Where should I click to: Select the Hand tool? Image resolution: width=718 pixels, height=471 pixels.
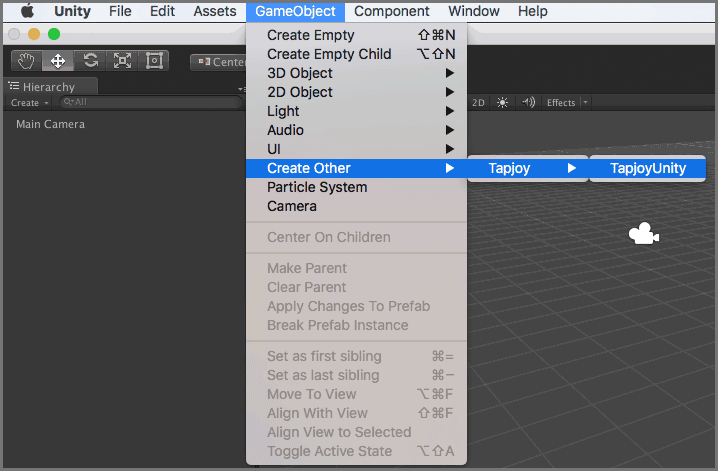pyautogui.click(x=26, y=61)
